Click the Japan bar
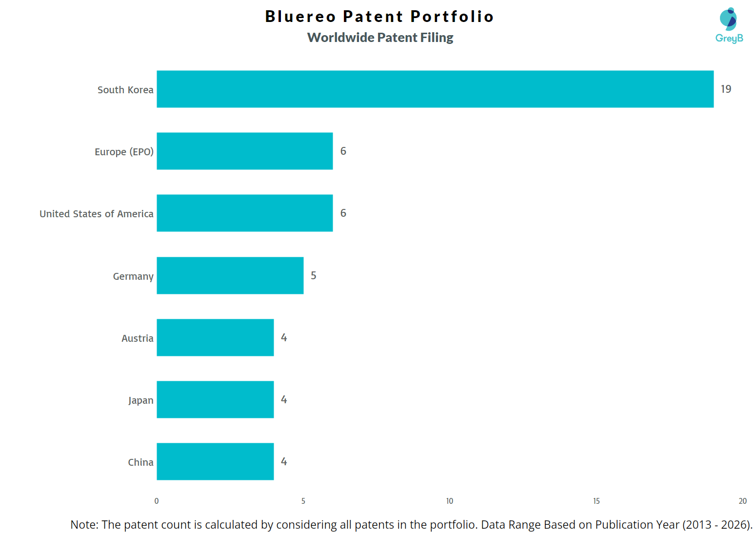This screenshot has height=537, width=756. (215, 399)
